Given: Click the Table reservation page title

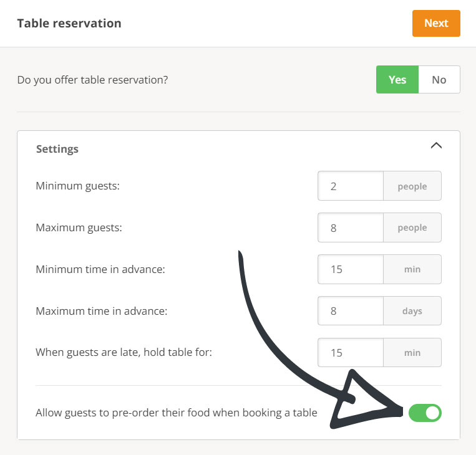Looking at the screenshot, I should (69, 24).
